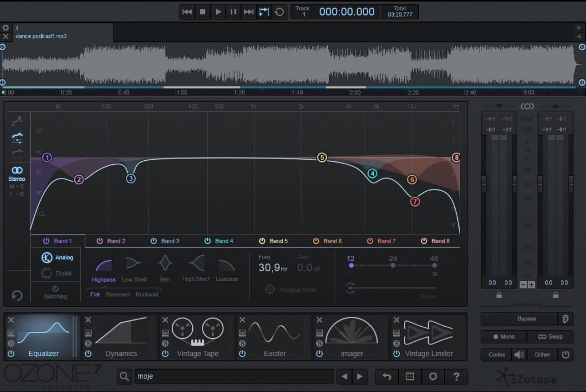Viewport: 586px width, 392px height.
Task: Toggle power on the Imager module
Action: pos(319,354)
